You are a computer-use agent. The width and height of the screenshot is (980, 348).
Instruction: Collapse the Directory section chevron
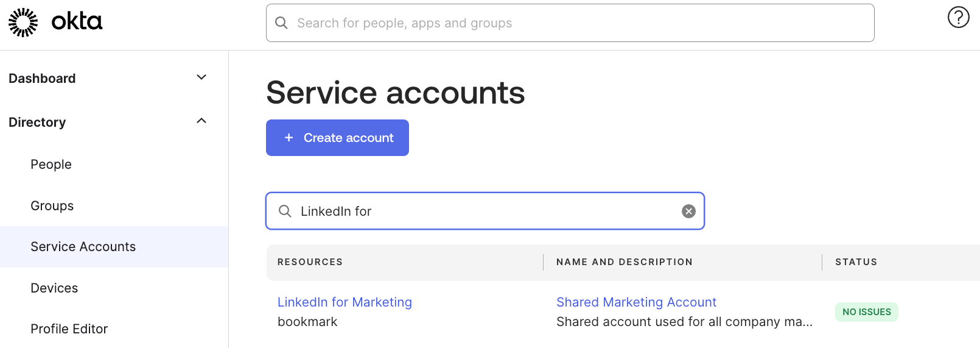tap(201, 121)
